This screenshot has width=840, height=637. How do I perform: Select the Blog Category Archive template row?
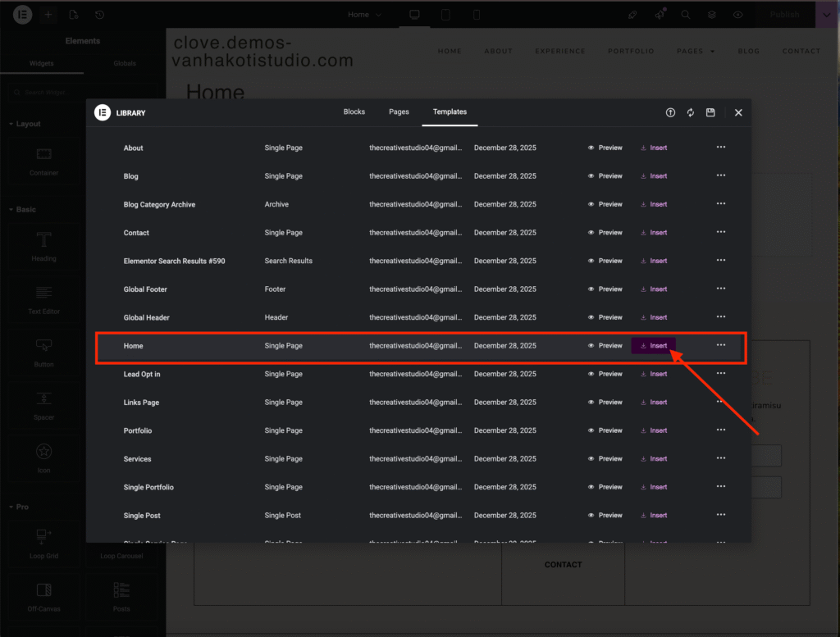(159, 205)
